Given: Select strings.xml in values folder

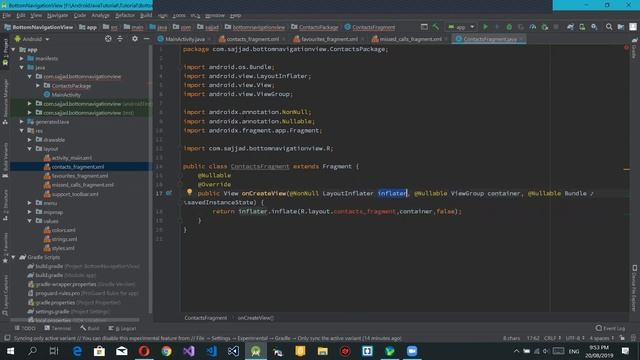Looking at the screenshot, I should click(x=64, y=239).
